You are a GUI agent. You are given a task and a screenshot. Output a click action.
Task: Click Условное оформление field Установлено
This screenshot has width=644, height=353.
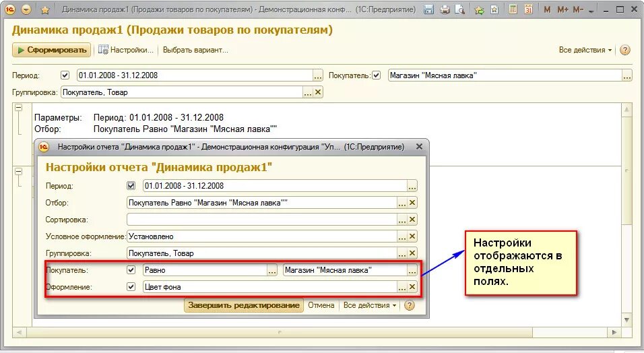pyautogui.click(x=261, y=236)
